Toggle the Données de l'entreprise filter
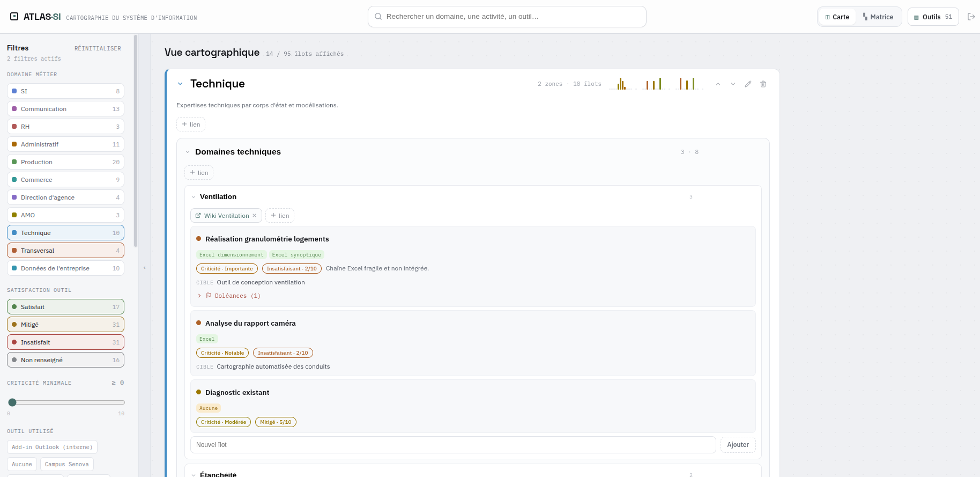 click(65, 268)
